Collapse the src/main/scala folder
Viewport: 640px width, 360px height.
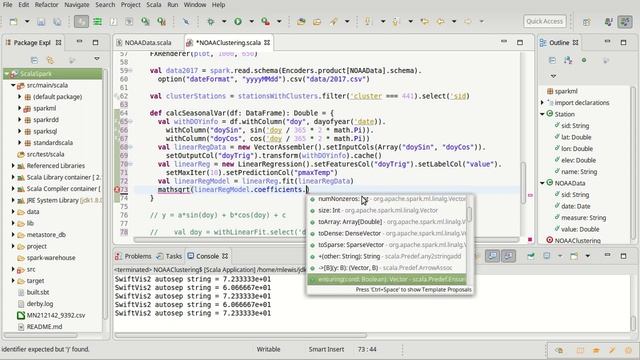(13, 85)
